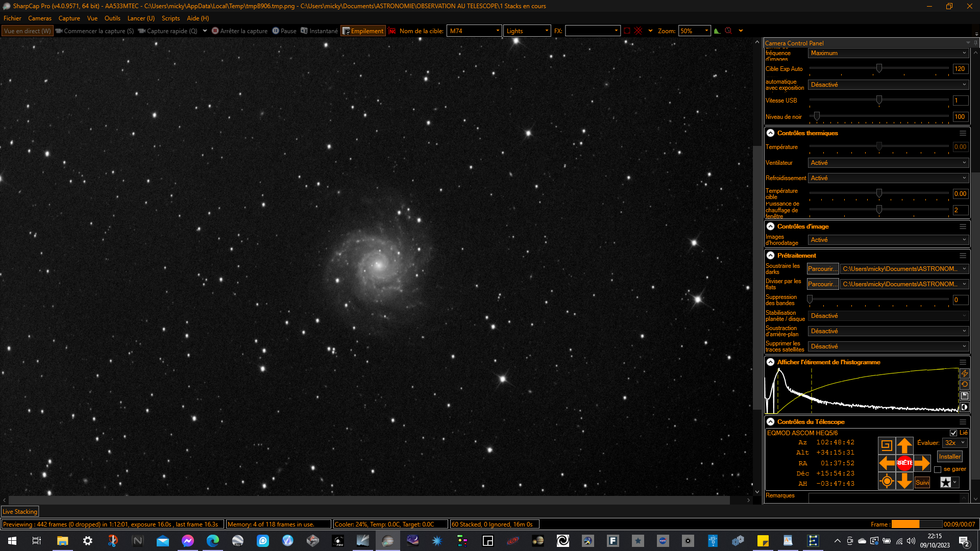The image size is (980, 551).
Task: Open the Fichier menu
Action: (x=12, y=18)
